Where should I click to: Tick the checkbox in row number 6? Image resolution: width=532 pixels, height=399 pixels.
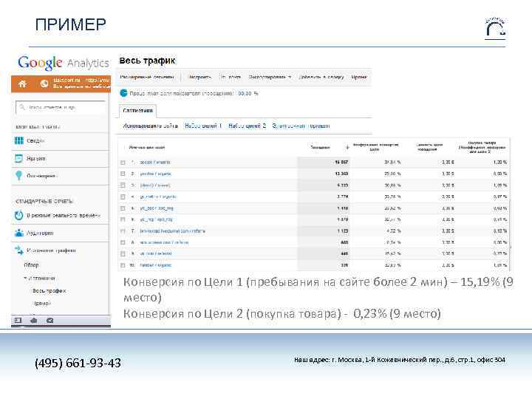coord(123,219)
